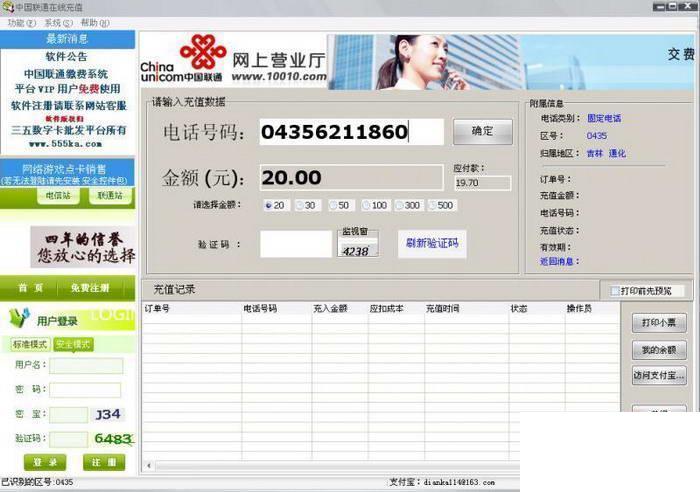
Task: Click the 验证码 input box in recharge form
Action: [x=296, y=244]
